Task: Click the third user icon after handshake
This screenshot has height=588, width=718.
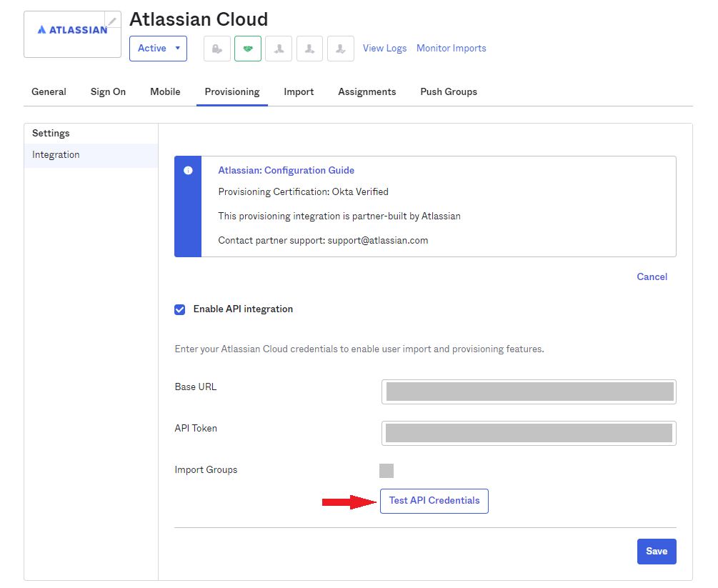Action: pyautogui.click(x=279, y=49)
